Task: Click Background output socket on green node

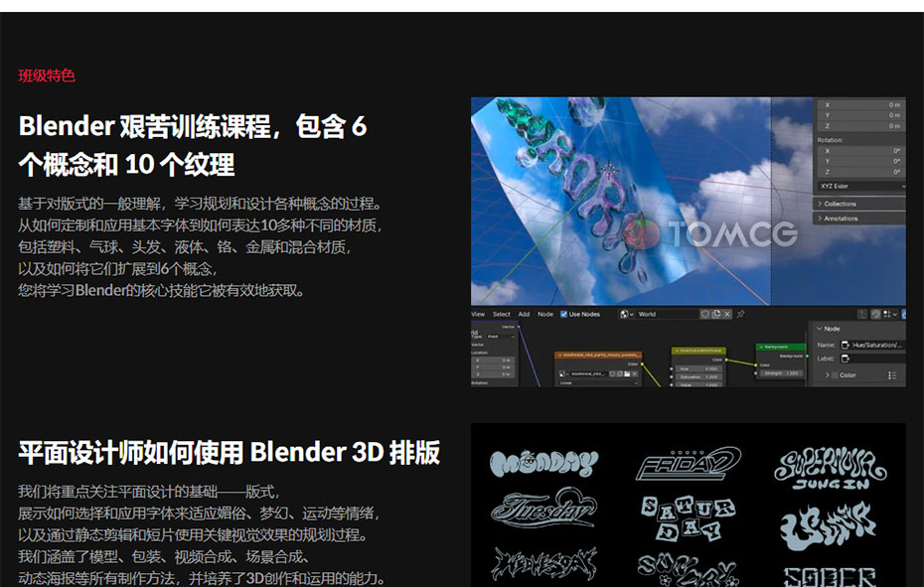Action: pos(808,356)
